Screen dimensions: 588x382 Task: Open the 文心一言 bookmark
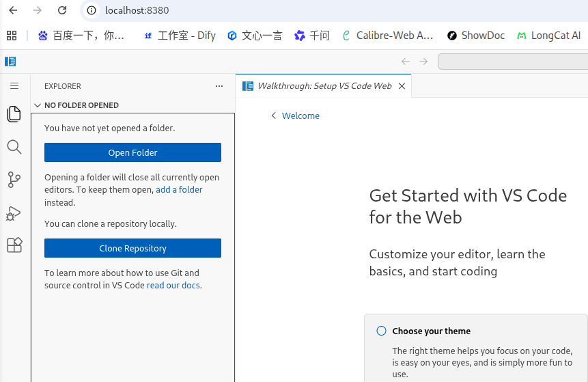coord(255,36)
